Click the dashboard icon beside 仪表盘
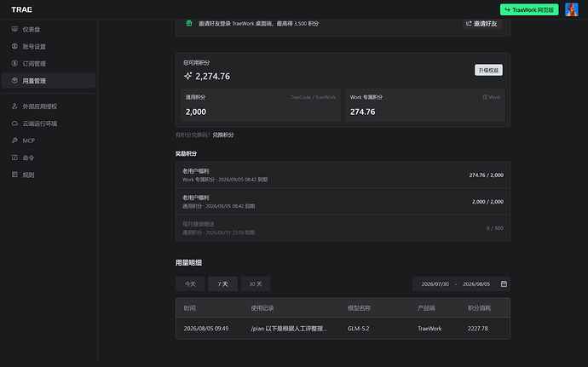The height and width of the screenshot is (367, 588). [x=14, y=29]
